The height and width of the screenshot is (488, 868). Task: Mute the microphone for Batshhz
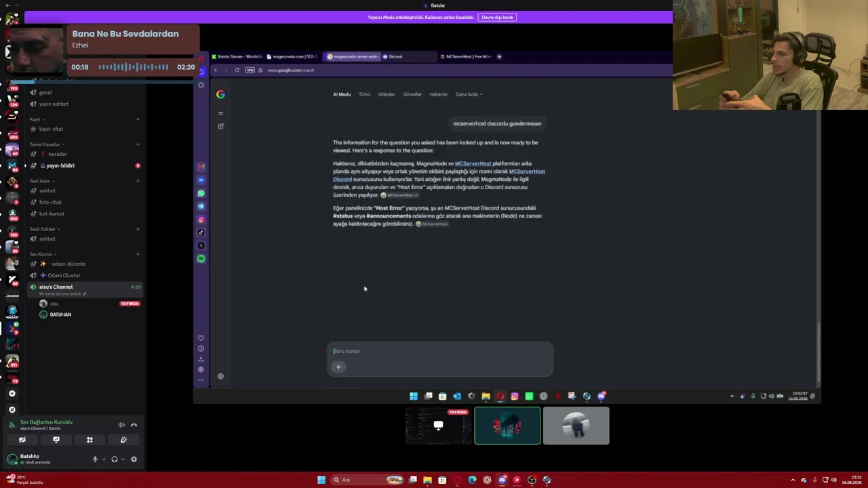95,460
